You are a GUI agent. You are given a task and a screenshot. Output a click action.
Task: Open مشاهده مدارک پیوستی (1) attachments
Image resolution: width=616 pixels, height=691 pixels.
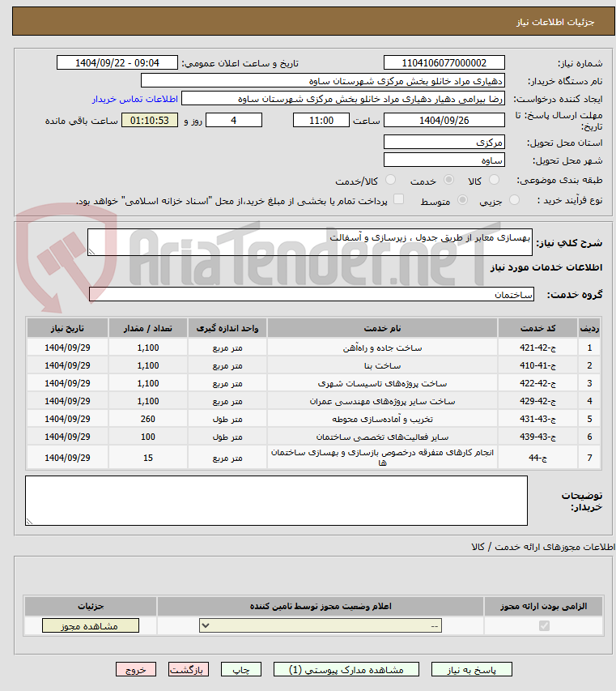coord(346,669)
